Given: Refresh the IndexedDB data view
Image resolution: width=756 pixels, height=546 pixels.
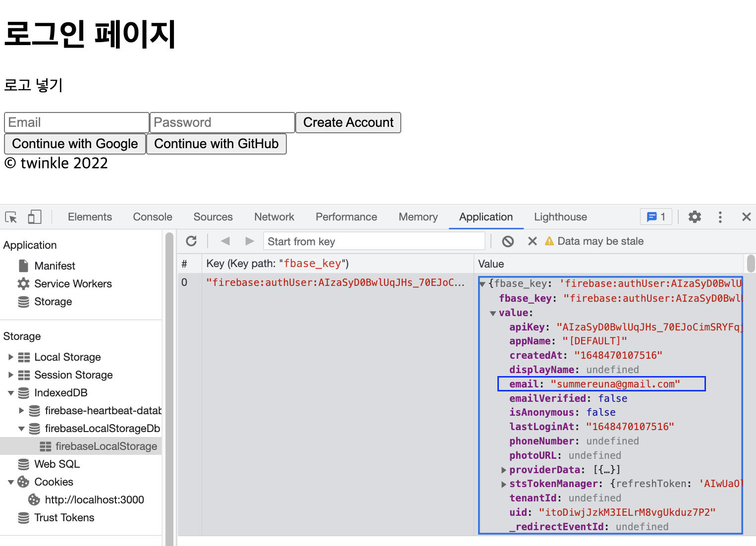Looking at the screenshot, I should pyautogui.click(x=191, y=241).
